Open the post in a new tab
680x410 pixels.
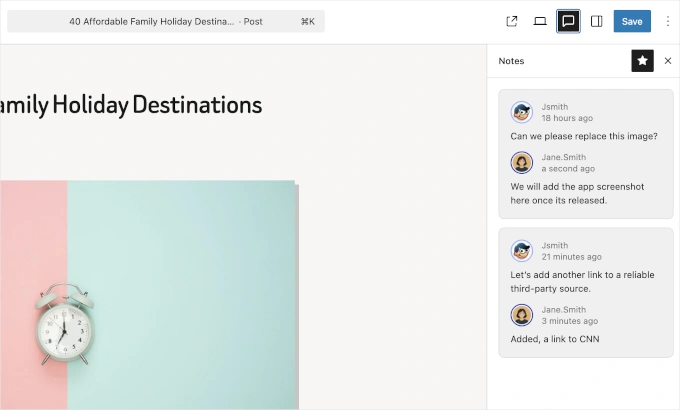pyautogui.click(x=512, y=21)
